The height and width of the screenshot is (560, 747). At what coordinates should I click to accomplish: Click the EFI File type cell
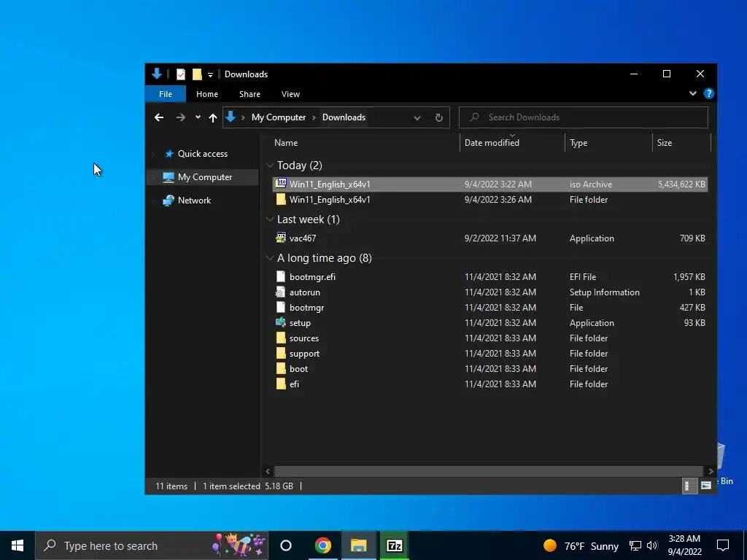583,276
